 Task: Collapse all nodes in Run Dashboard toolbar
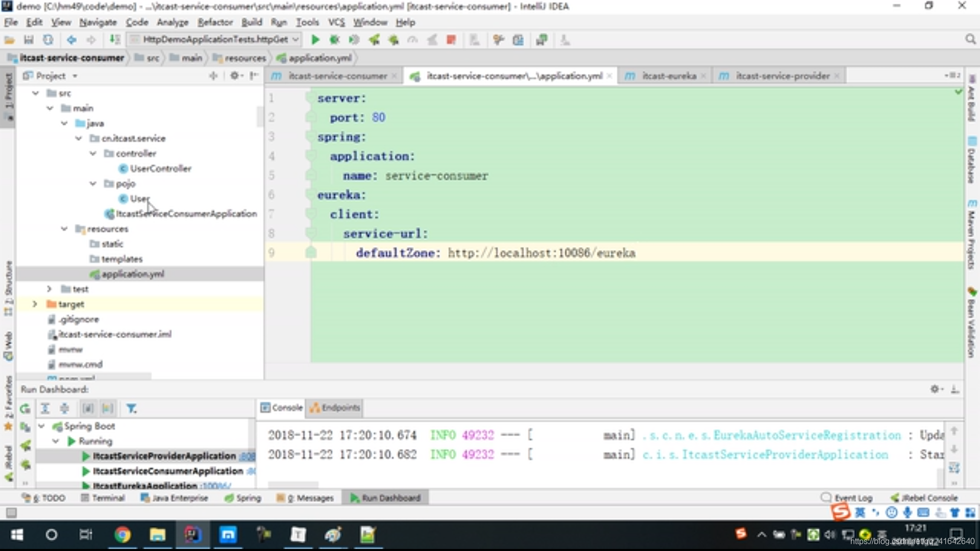(x=64, y=409)
